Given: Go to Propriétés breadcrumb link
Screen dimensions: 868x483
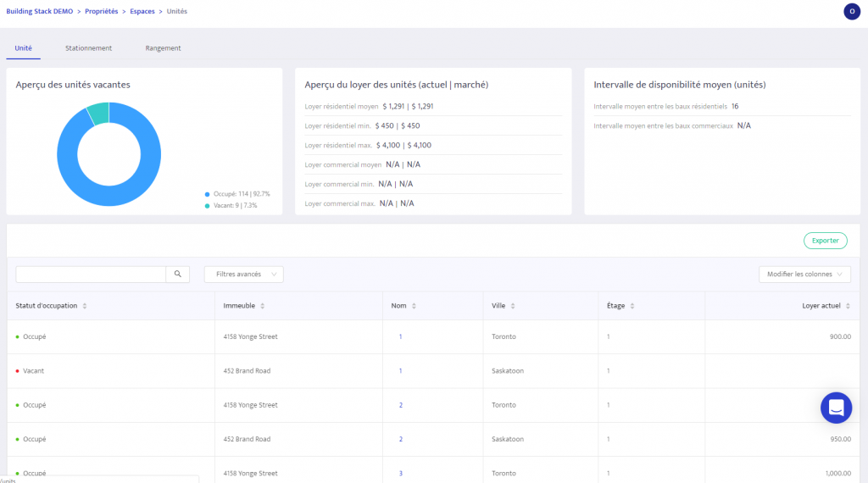Looking at the screenshot, I should pyautogui.click(x=102, y=11).
